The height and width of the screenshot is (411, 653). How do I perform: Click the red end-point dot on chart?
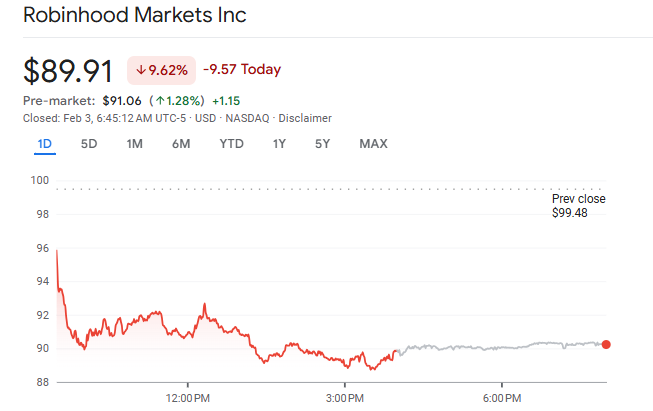pos(606,344)
